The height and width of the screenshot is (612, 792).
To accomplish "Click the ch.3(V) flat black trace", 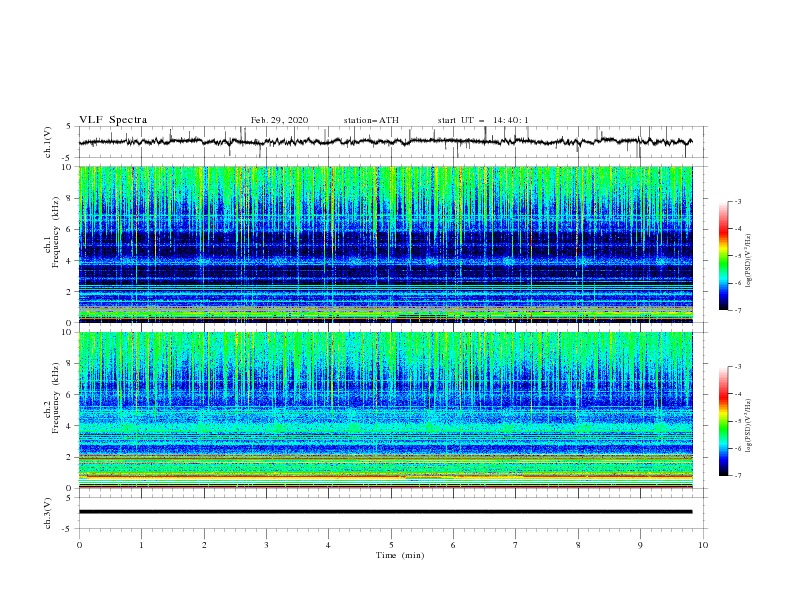I will pos(385,512).
